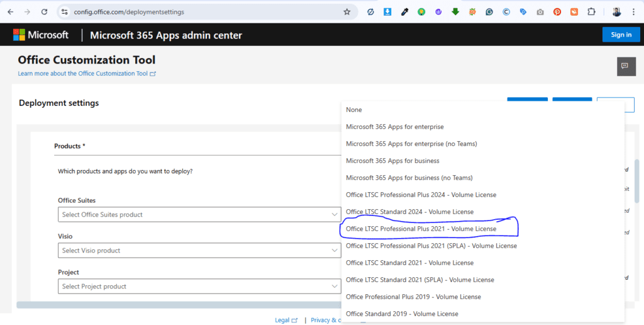Screen dimensions: 644x325
Task: Open the Pinterest extension icon
Action: click(x=557, y=12)
